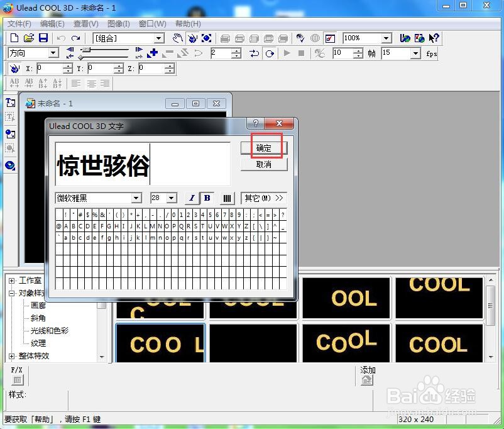Open the 图像(I) menu

tap(119, 24)
